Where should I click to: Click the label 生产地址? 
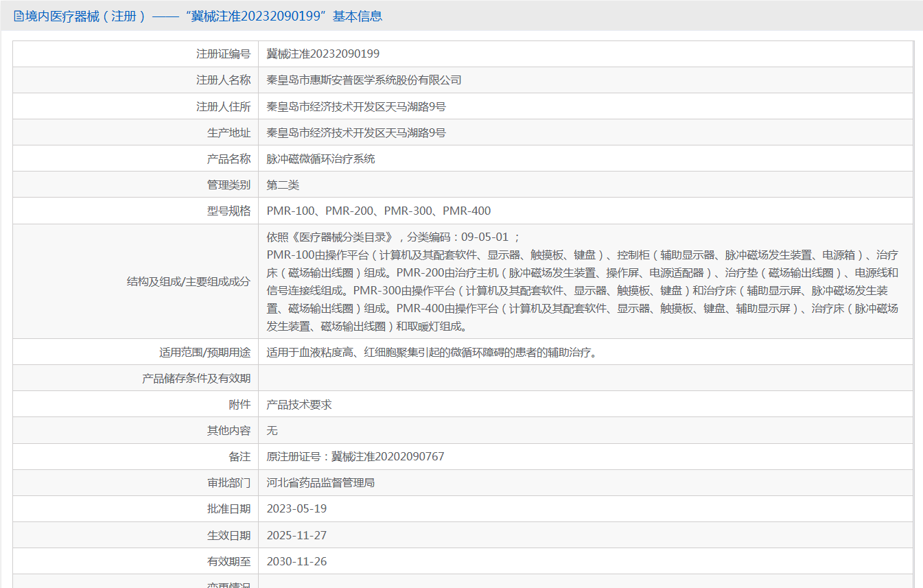point(229,132)
